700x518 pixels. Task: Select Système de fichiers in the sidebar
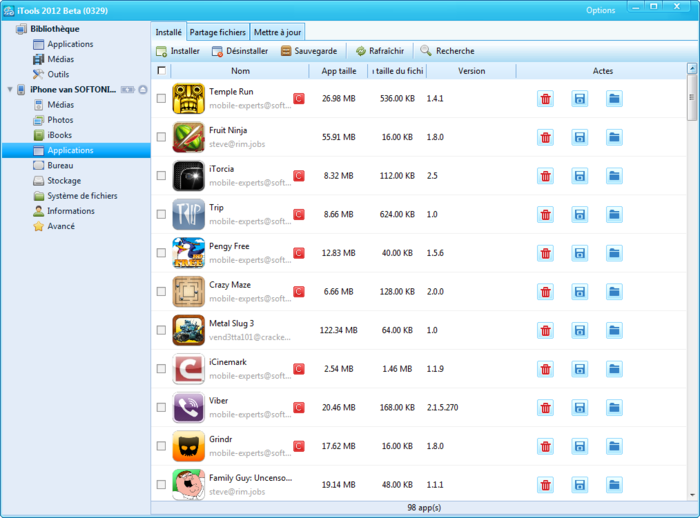81,196
